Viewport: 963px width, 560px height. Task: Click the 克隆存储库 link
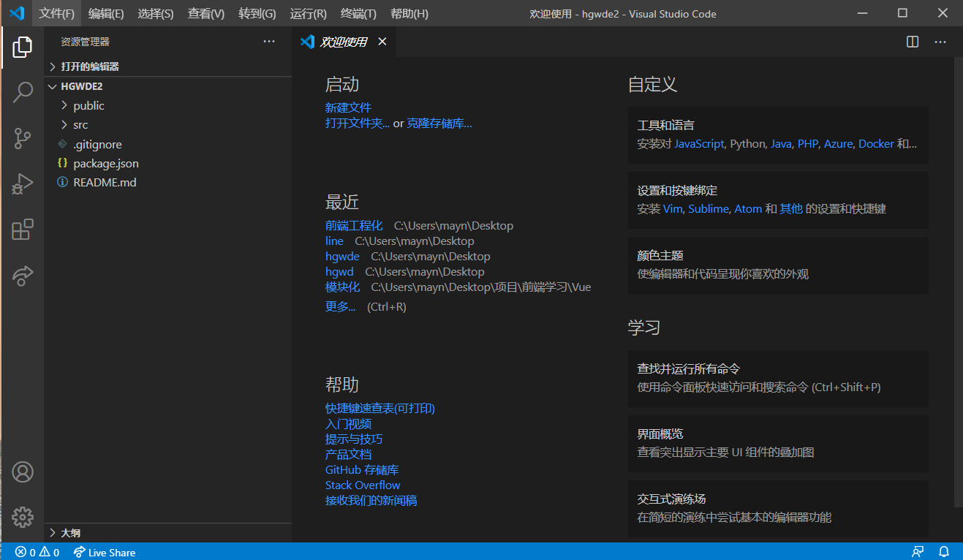pyautogui.click(x=439, y=124)
